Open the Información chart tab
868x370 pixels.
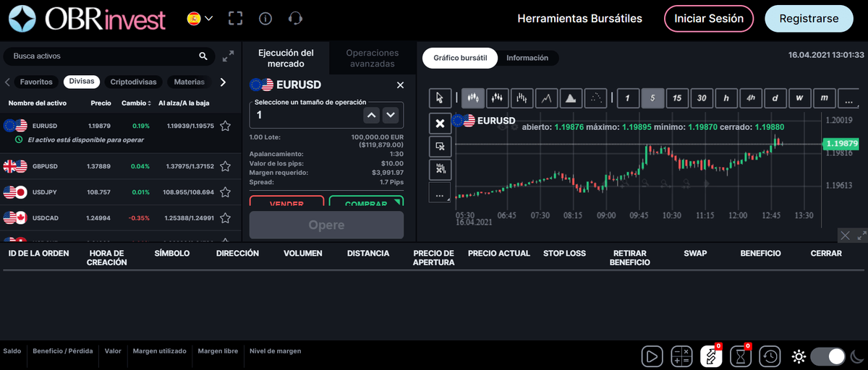(527, 58)
